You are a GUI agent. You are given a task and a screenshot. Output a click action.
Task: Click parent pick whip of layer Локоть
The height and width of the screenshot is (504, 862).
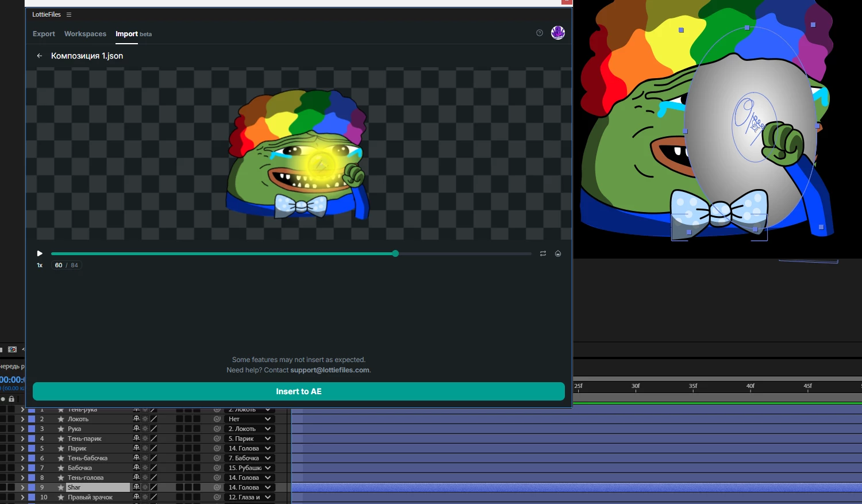217,419
